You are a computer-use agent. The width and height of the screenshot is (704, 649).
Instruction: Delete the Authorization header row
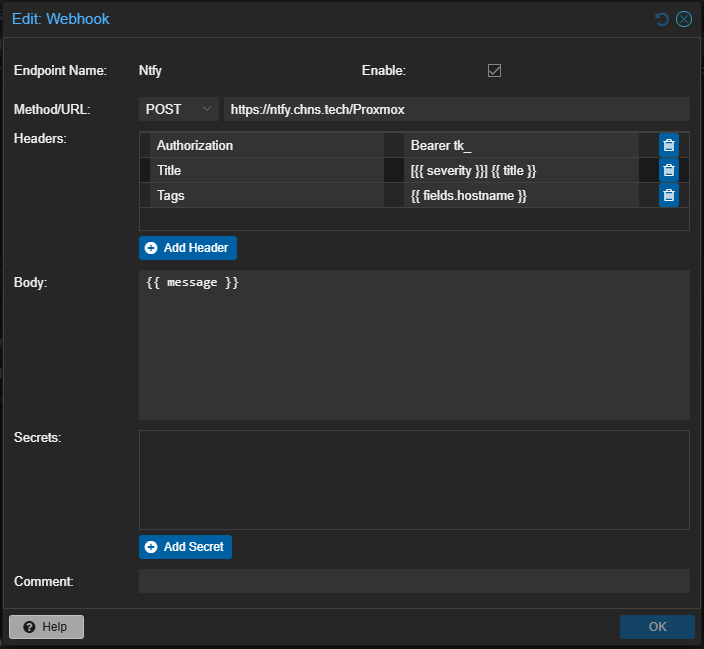point(669,145)
